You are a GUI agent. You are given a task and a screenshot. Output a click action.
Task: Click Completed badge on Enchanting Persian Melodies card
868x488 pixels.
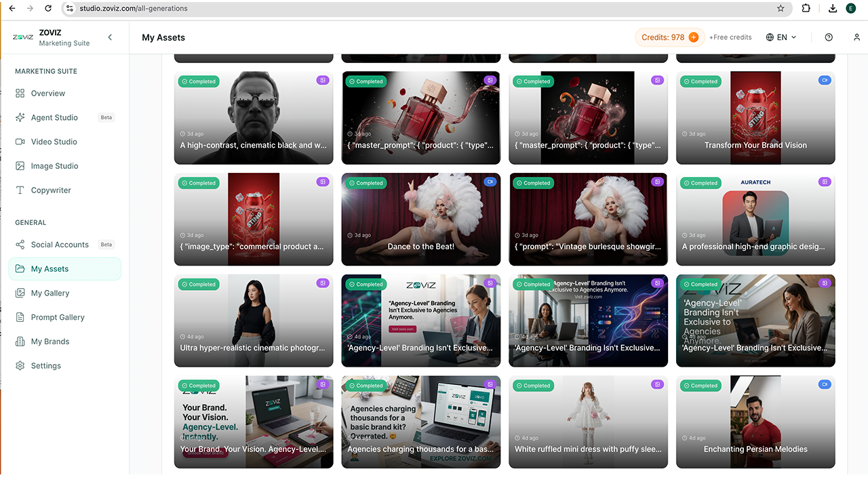coord(701,386)
